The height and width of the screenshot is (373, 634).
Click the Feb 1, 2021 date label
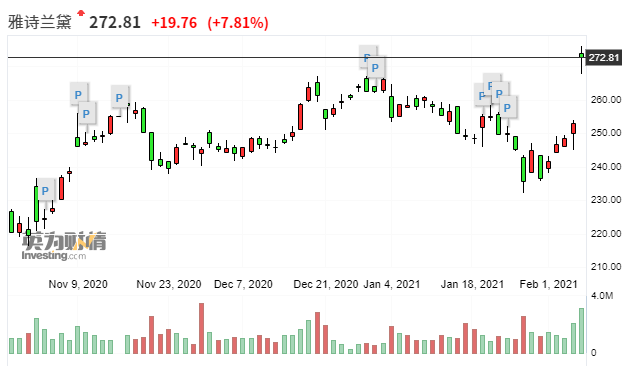click(x=549, y=284)
